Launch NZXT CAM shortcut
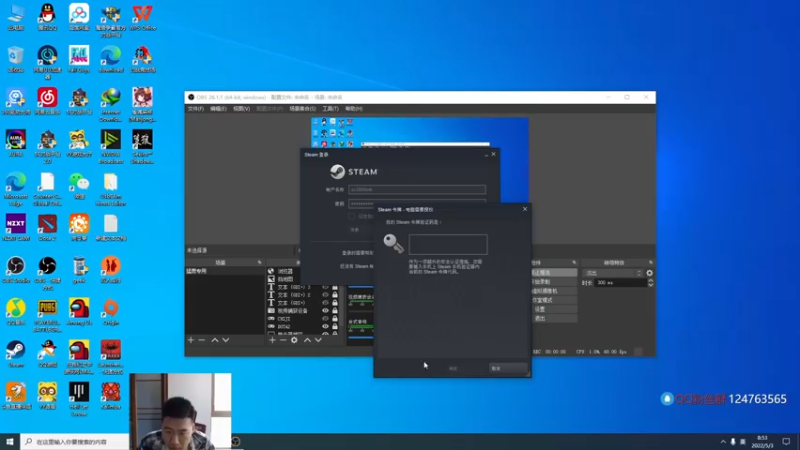 [16, 227]
